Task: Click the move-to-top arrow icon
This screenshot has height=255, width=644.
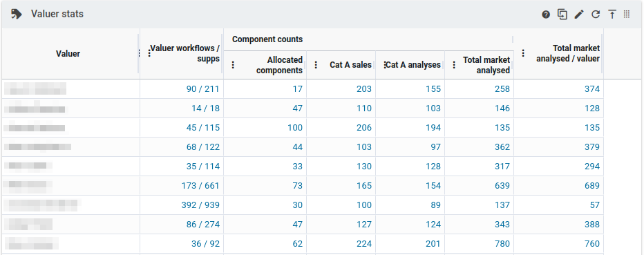Action: [x=612, y=15]
